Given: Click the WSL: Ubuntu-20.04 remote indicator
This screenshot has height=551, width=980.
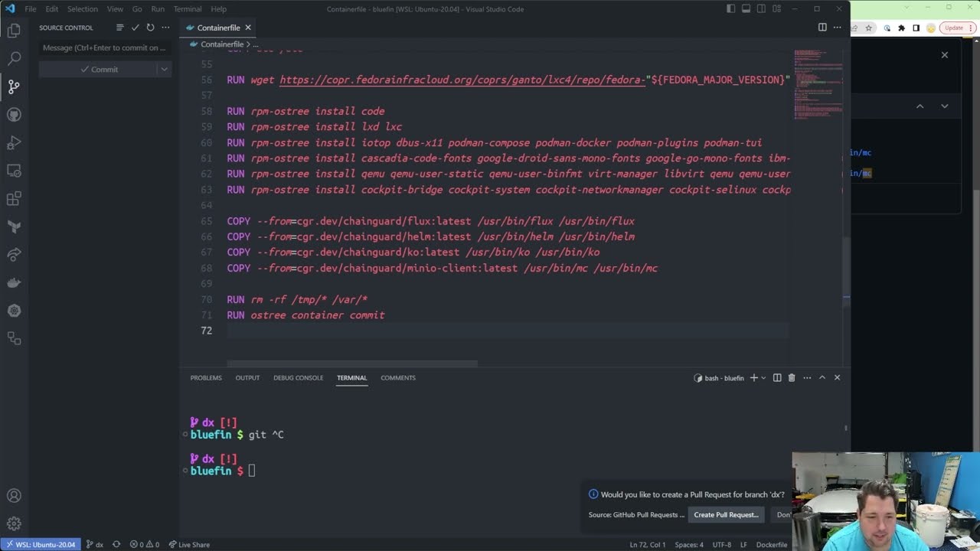Looking at the screenshot, I should click(40, 544).
